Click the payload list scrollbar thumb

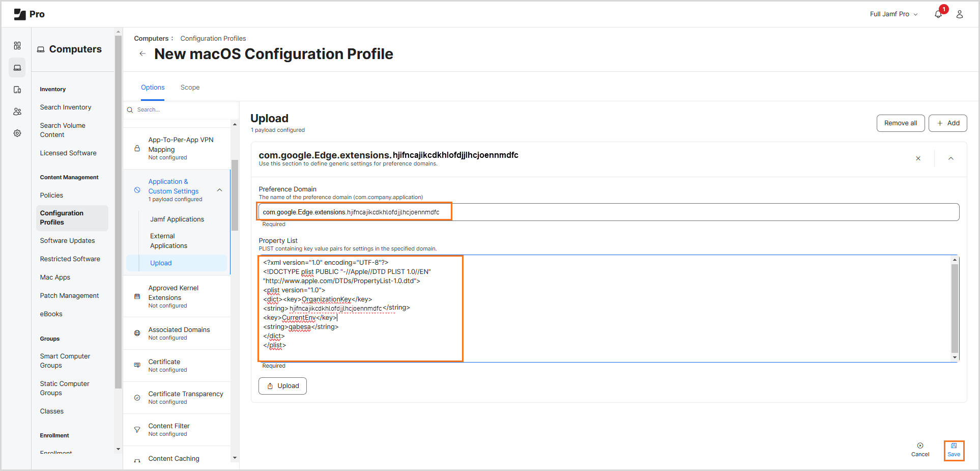coord(235,195)
